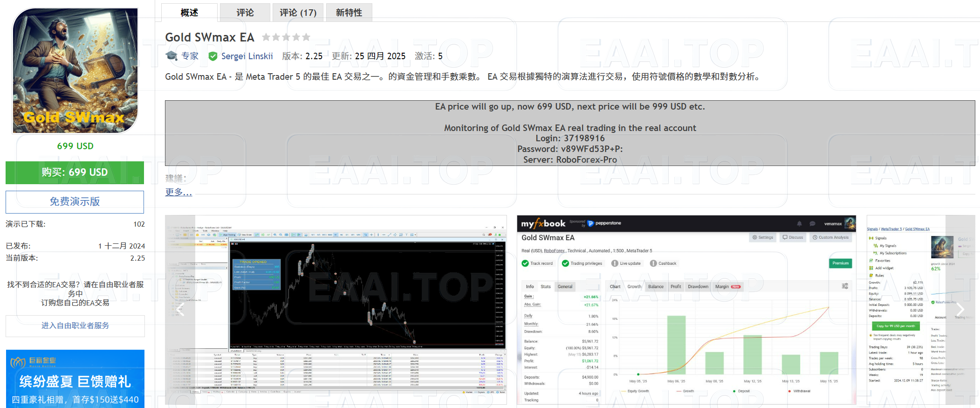Click the Discuss button in myfxbook
Viewport: 980px width, 408px height.
(793, 237)
